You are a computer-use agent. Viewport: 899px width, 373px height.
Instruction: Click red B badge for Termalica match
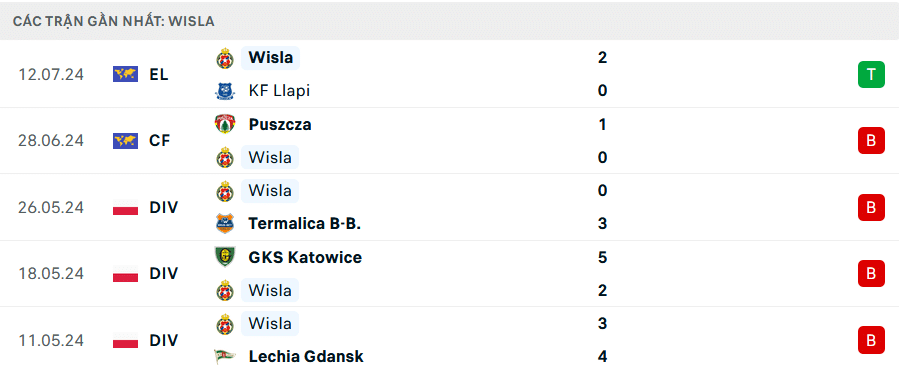click(x=871, y=207)
